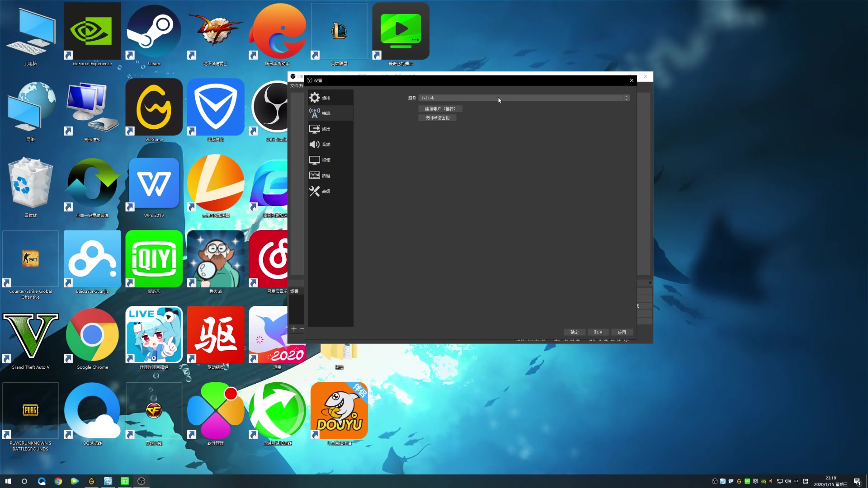868x488 pixels.
Task: Confirm settings with the 确定 button
Action: (574, 332)
